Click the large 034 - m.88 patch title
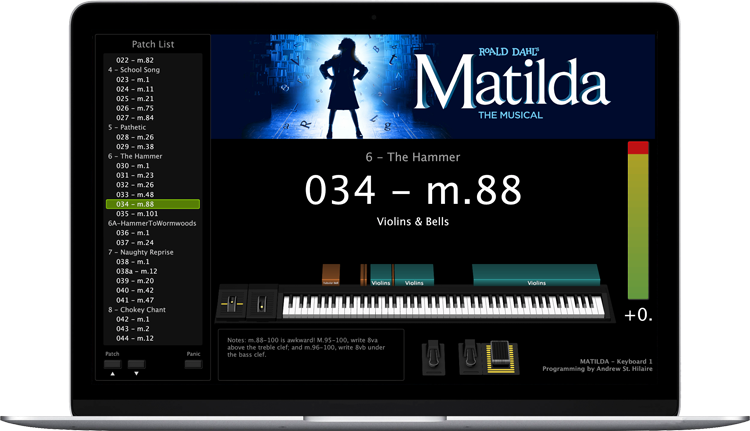Image resolution: width=750 pixels, height=431 pixels. tap(413, 190)
